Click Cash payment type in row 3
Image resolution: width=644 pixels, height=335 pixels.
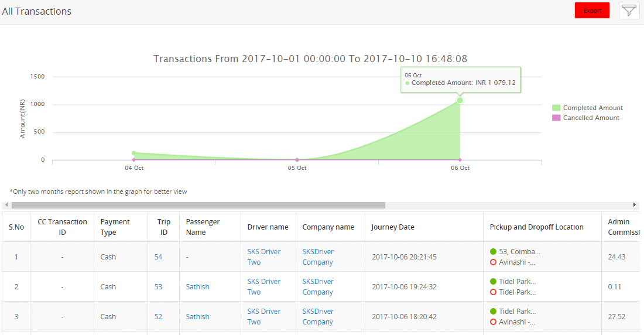point(108,317)
